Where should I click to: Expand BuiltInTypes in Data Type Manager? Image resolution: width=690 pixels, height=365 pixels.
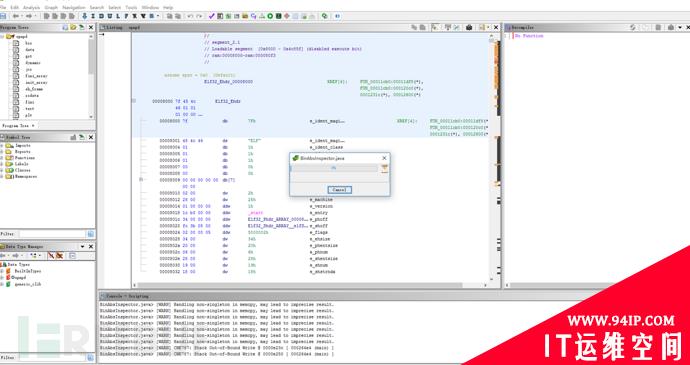[2, 271]
